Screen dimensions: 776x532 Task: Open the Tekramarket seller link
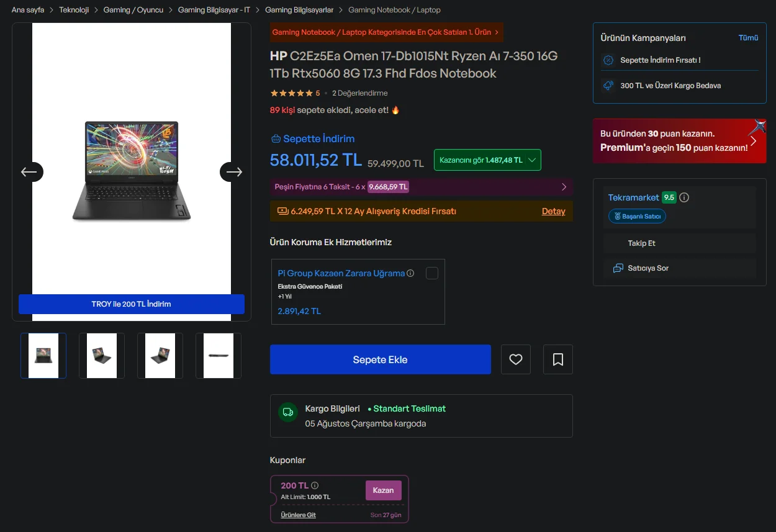coord(633,197)
